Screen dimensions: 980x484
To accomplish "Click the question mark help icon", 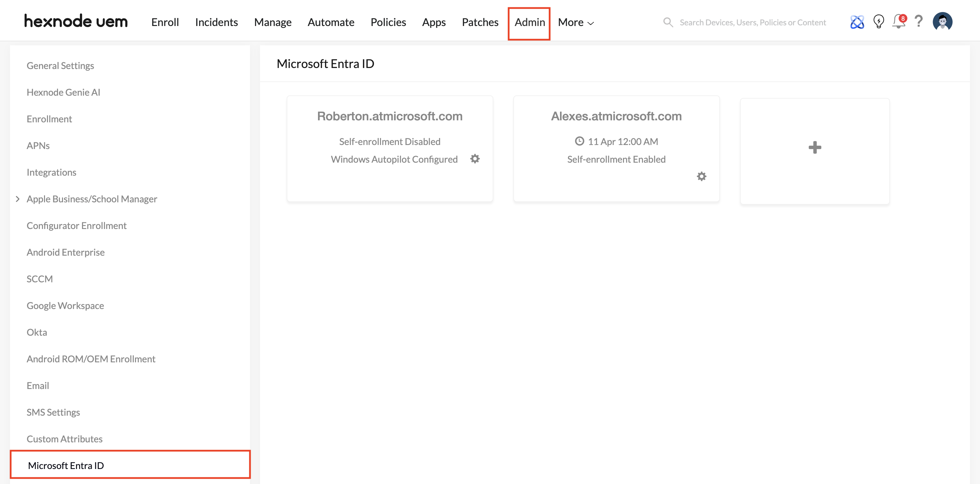I will (918, 22).
